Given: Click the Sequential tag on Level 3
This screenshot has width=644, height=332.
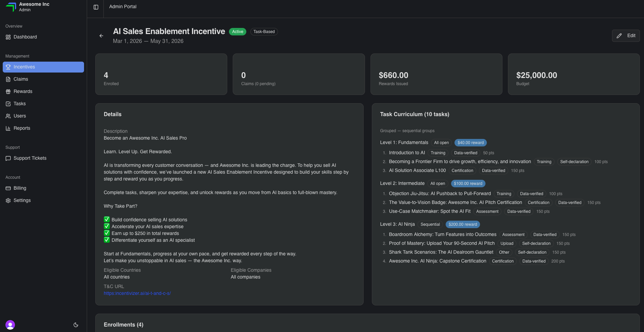Looking at the screenshot, I should (430, 224).
